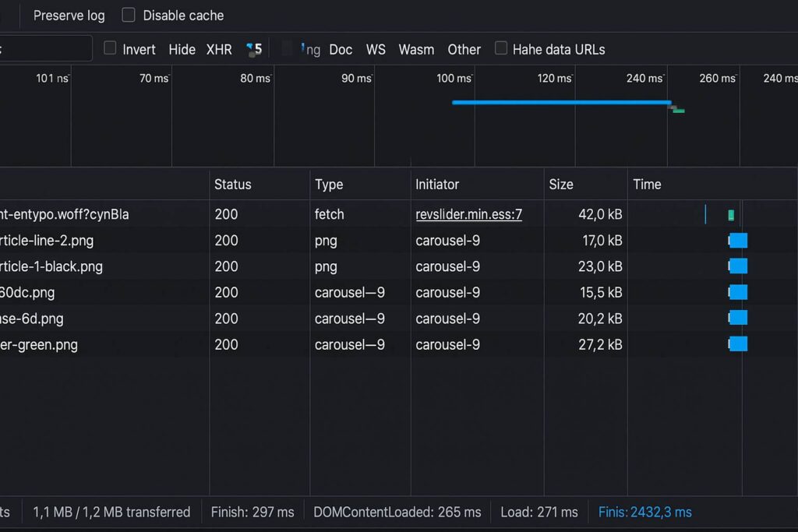Toggle the Invert filter checkbox

111,49
